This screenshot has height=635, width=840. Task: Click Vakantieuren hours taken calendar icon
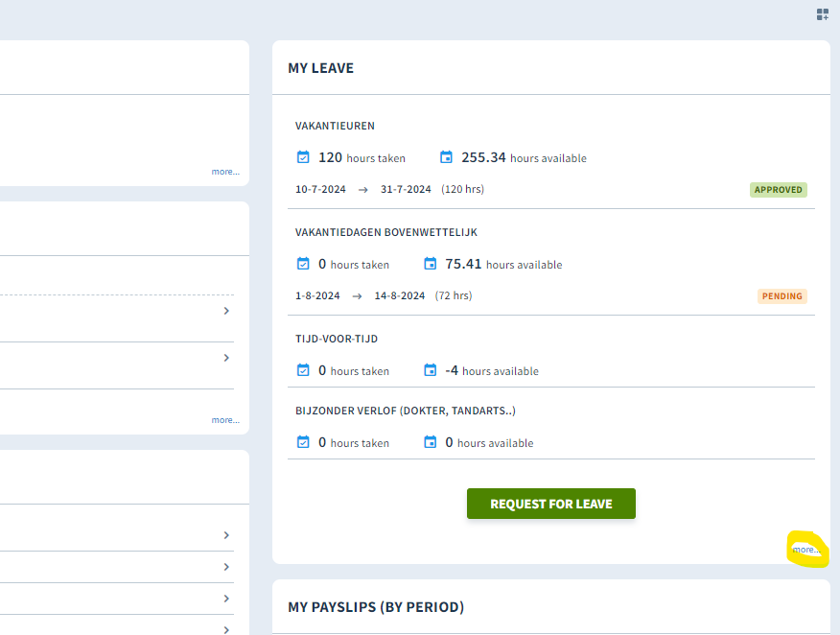pos(303,157)
